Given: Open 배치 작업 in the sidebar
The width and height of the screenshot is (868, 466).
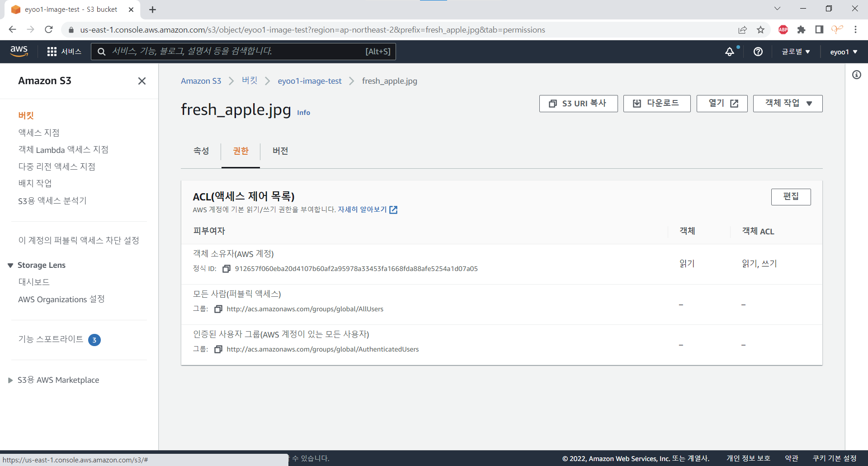Looking at the screenshot, I should click(x=35, y=183).
